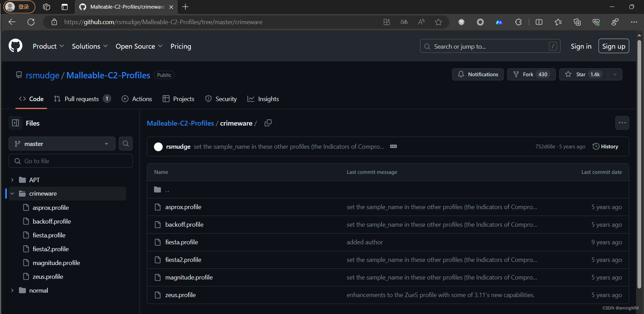Open the Pricing link

tap(181, 46)
